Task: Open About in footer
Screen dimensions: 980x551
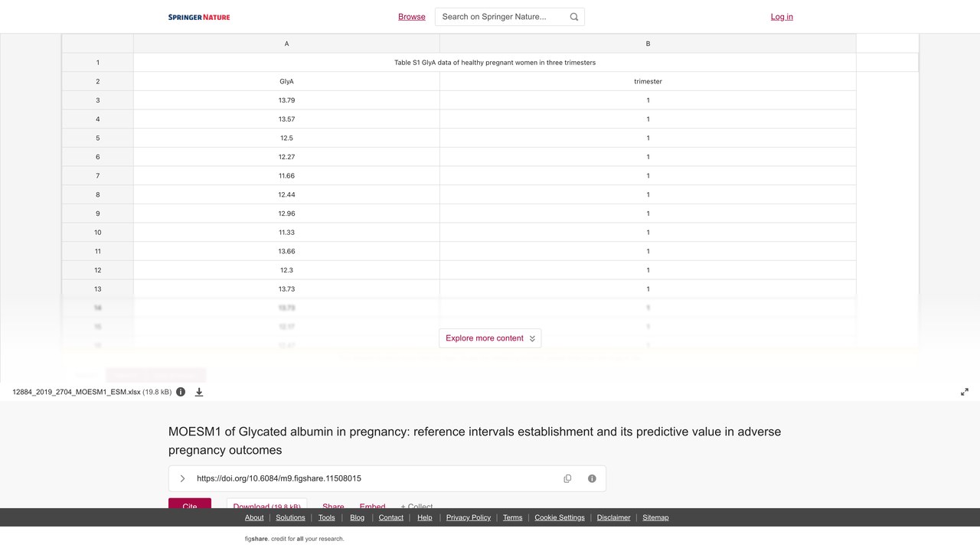Action: tap(254, 518)
